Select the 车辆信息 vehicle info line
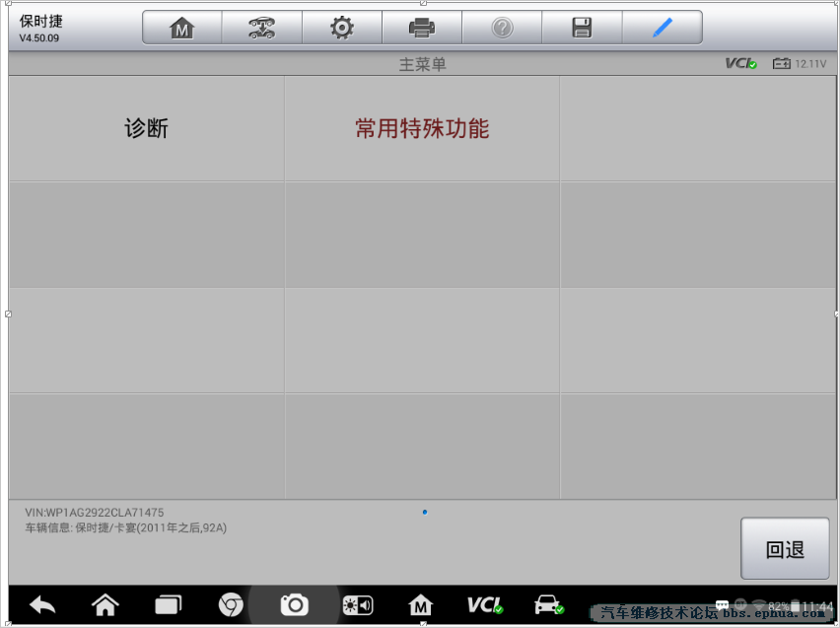 tap(126, 528)
